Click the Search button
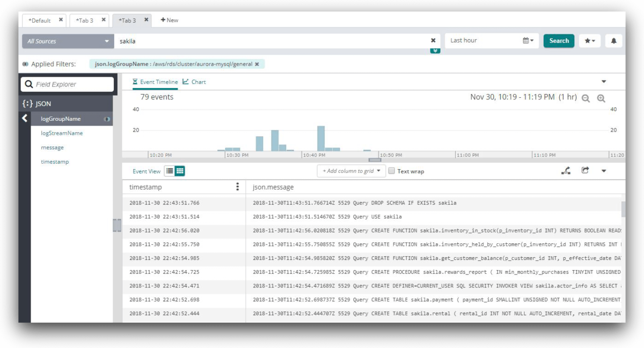 pyautogui.click(x=559, y=41)
